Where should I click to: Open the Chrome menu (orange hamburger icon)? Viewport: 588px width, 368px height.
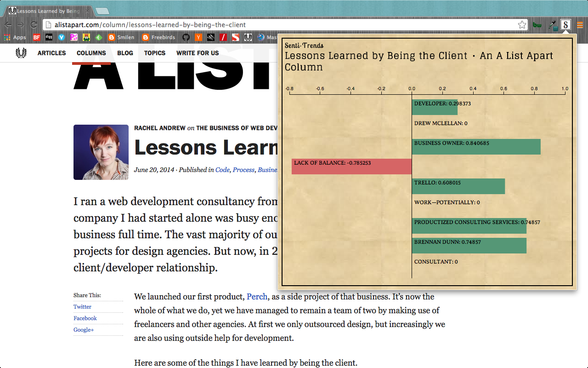pos(580,25)
